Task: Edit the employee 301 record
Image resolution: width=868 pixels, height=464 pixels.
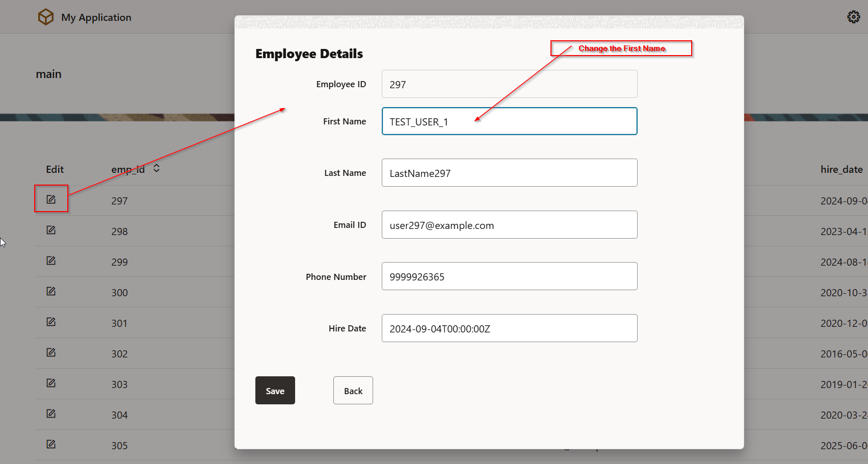Action: tap(51, 322)
